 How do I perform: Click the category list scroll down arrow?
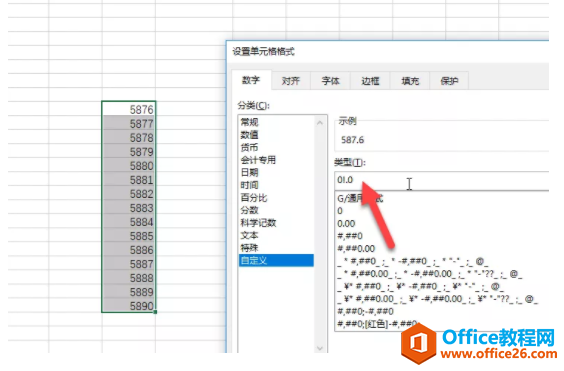pos(320,348)
